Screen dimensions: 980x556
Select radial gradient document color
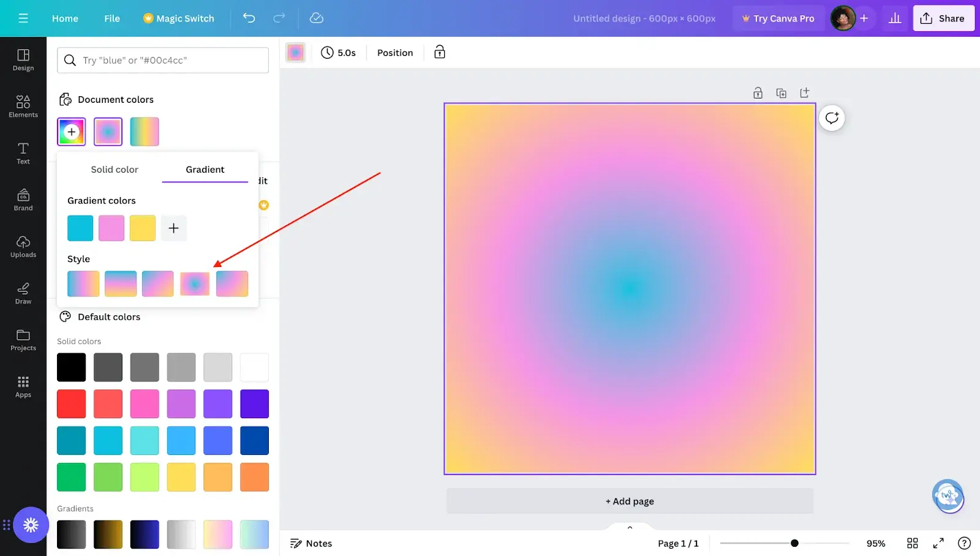click(x=108, y=132)
